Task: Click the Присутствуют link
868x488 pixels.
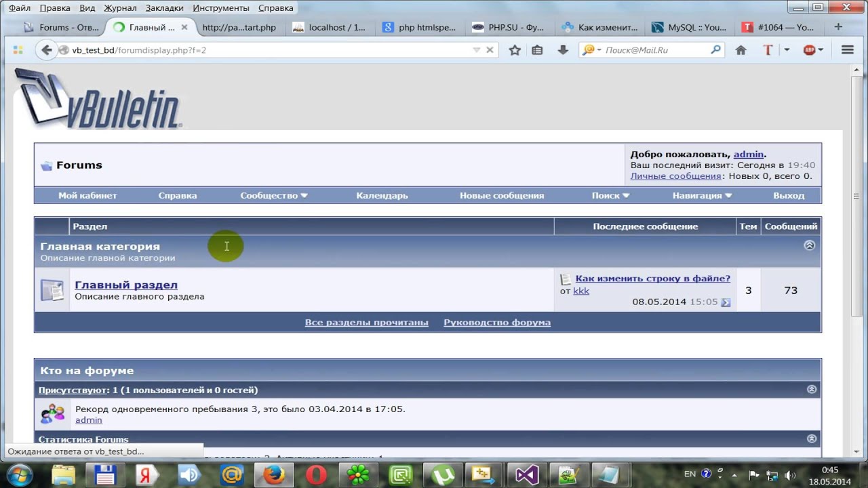Action: click(x=73, y=390)
